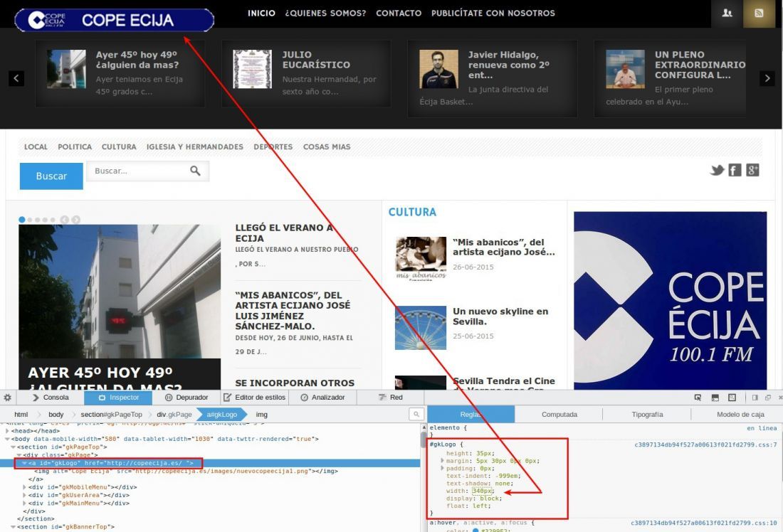Screen dimensions: 783x532
Task: Select div.gkPage breadcrumb
Action: (174, 414)
